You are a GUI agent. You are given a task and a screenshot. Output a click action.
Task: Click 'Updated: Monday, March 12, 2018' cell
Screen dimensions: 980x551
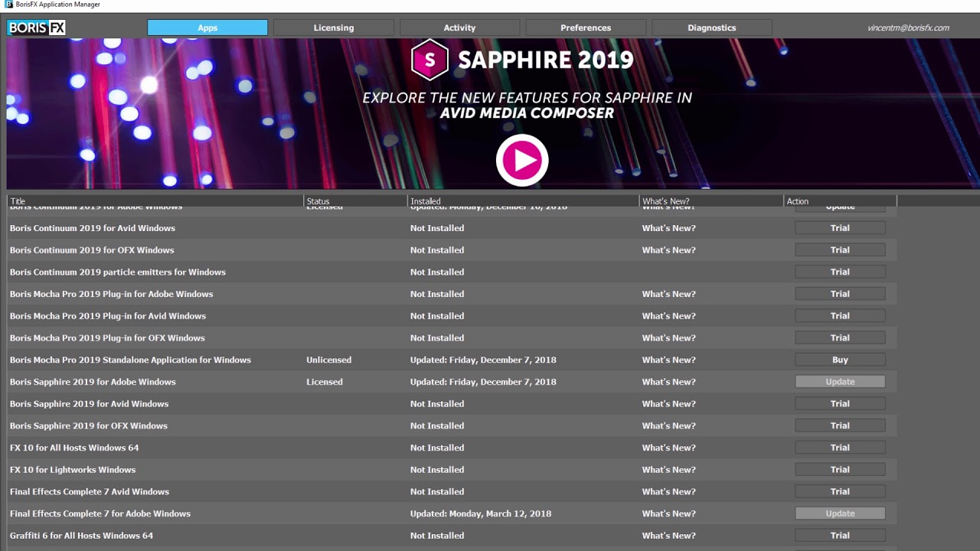pyautogui.click(x=481, y=514)
